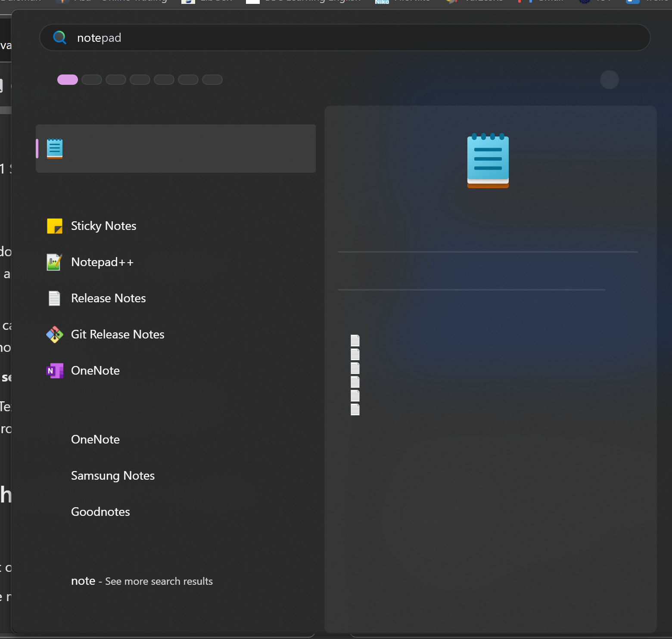Select the OneNote suggestion listed above Samsung Notes
672x639 pixels.
[x=96, y=440]
